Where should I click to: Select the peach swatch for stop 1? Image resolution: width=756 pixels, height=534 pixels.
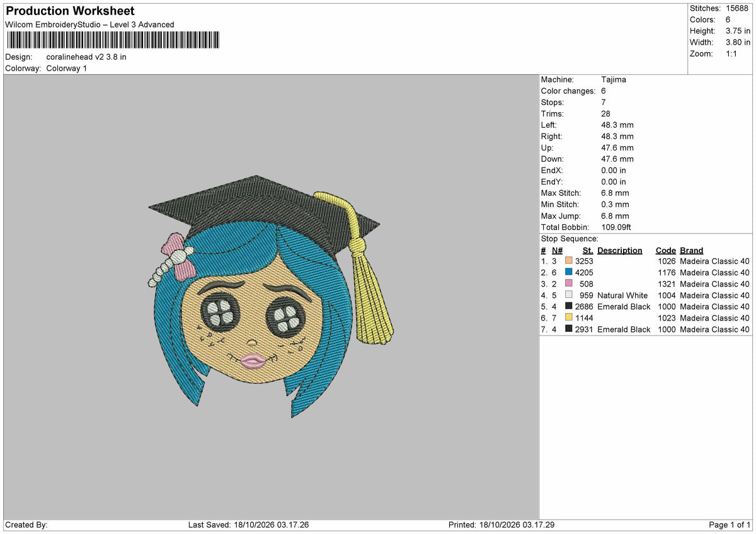569,261
